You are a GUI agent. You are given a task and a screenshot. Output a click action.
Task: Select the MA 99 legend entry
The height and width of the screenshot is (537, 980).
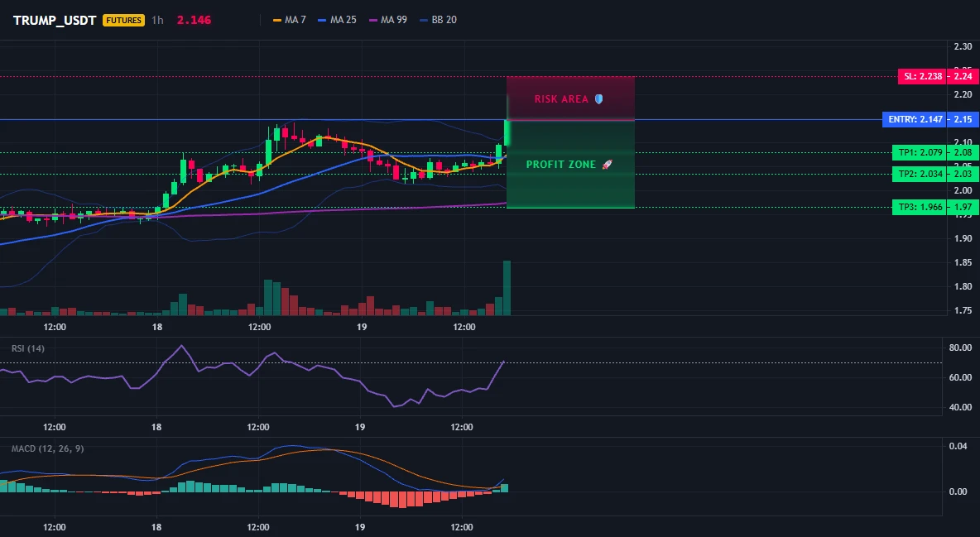(387, 20)
